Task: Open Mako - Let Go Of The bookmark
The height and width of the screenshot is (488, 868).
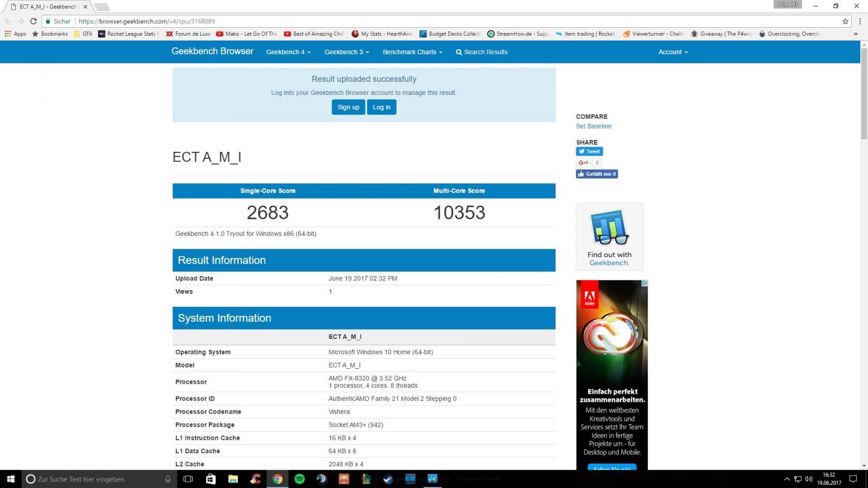Action: pyautogui.click(x=246, y=34)
